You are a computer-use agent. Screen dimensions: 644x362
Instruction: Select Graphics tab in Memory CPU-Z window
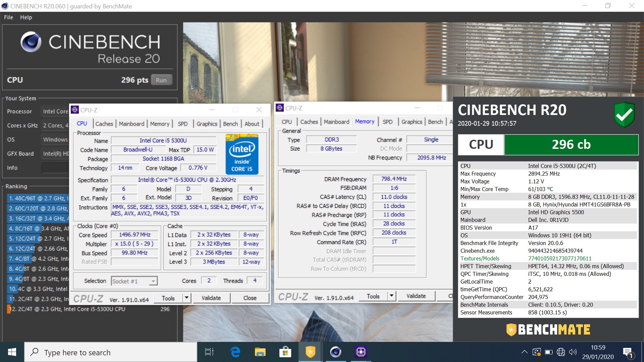412,122
